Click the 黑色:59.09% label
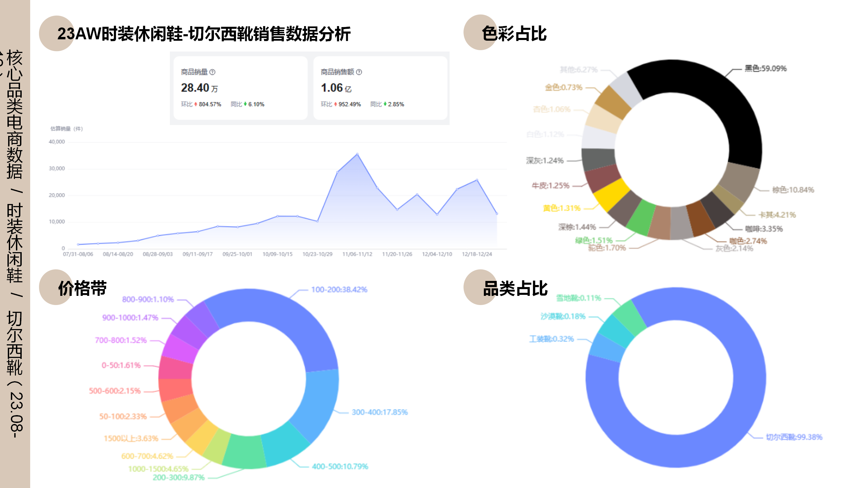The height and width of the screenshot is (488, 868). click(x=765, y=68)
